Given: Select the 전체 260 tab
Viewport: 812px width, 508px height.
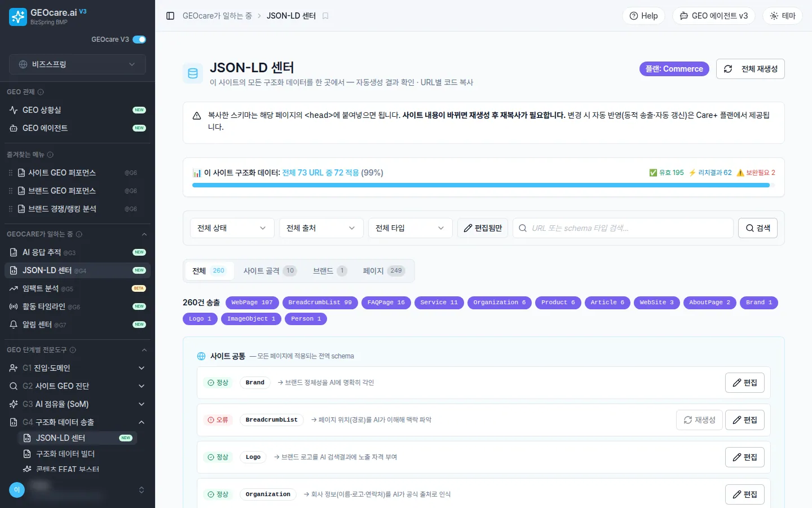Looking at the screenshot, I should tap(209, 271).
